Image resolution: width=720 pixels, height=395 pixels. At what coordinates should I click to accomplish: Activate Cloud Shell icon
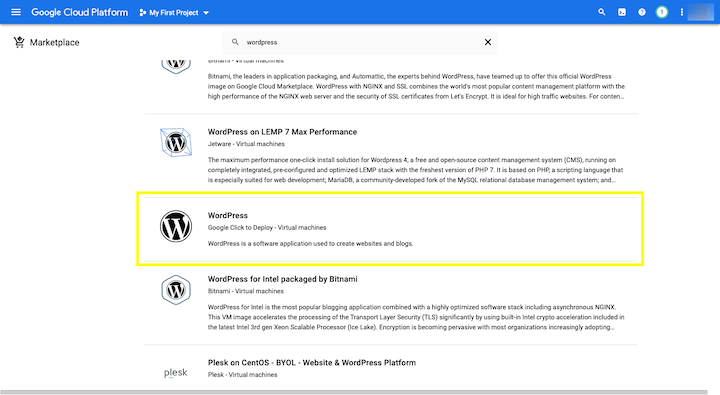[x=622, y=12]
